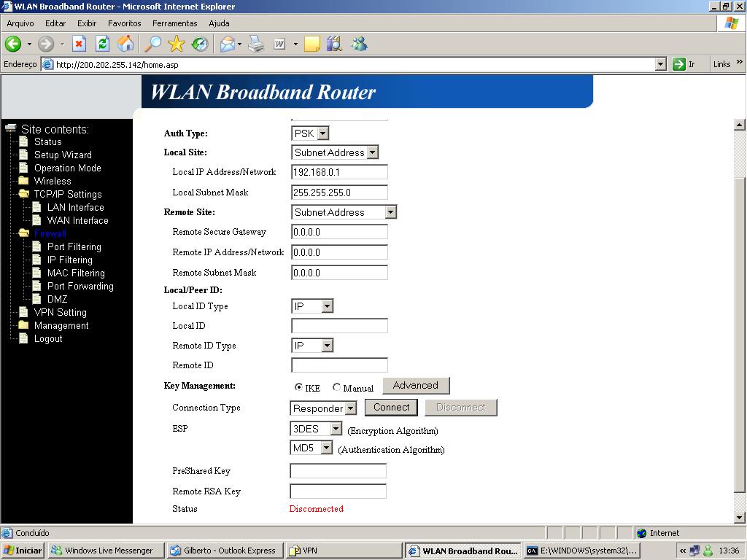Open the Local Site Subnet Address dropdown

coord(335,152)
